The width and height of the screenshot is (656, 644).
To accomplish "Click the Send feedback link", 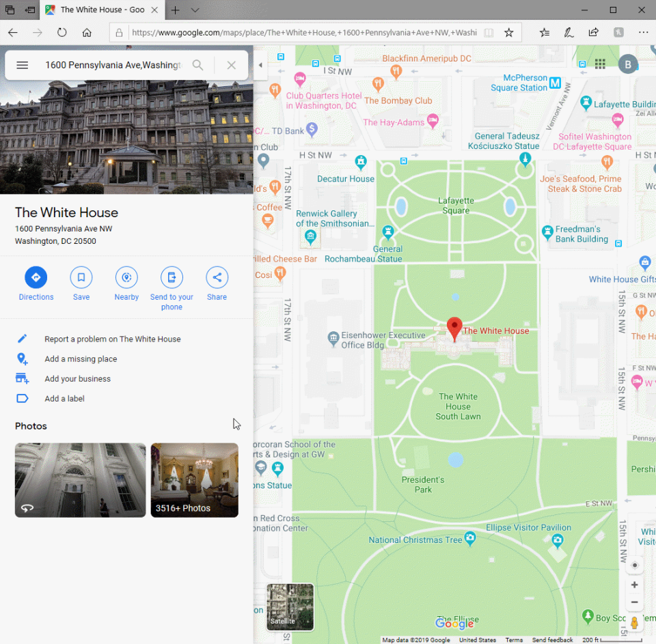I will pos(552,640).
